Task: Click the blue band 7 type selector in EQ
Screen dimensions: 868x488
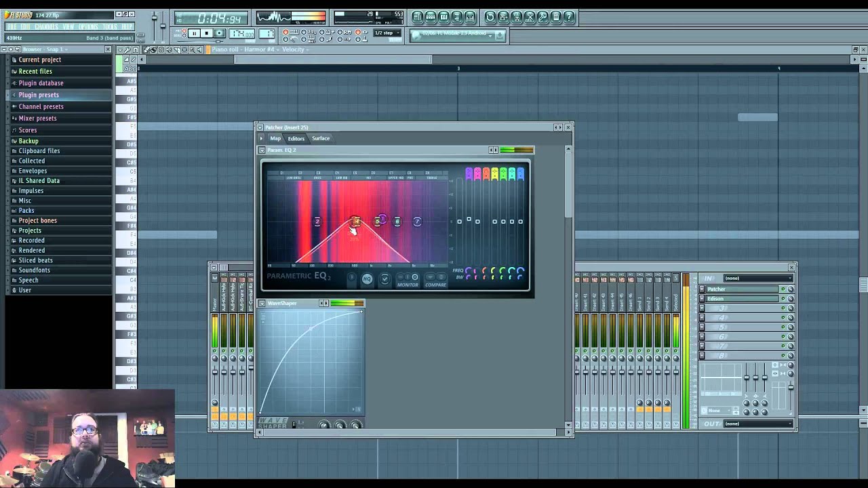Action: 520,174
